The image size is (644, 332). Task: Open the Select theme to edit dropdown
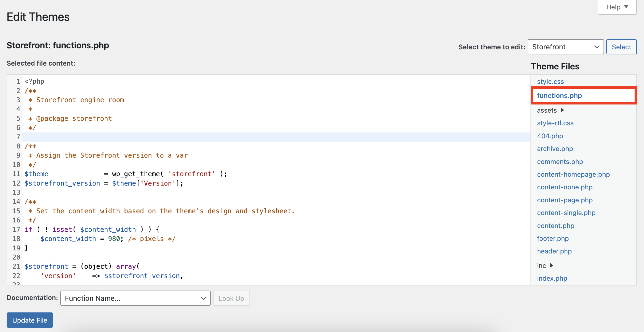(566, 47)
